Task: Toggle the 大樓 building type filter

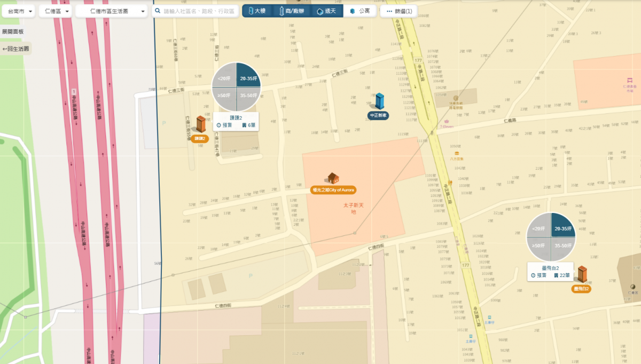Action: tap(257, 11)
